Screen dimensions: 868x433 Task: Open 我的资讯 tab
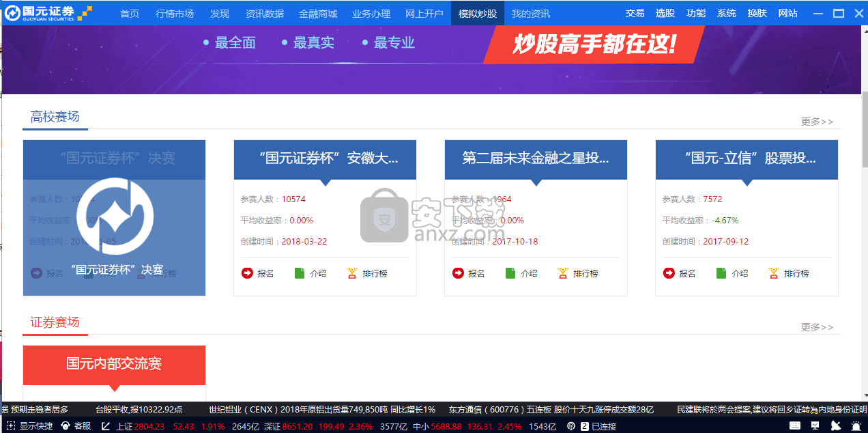point(531,13)
